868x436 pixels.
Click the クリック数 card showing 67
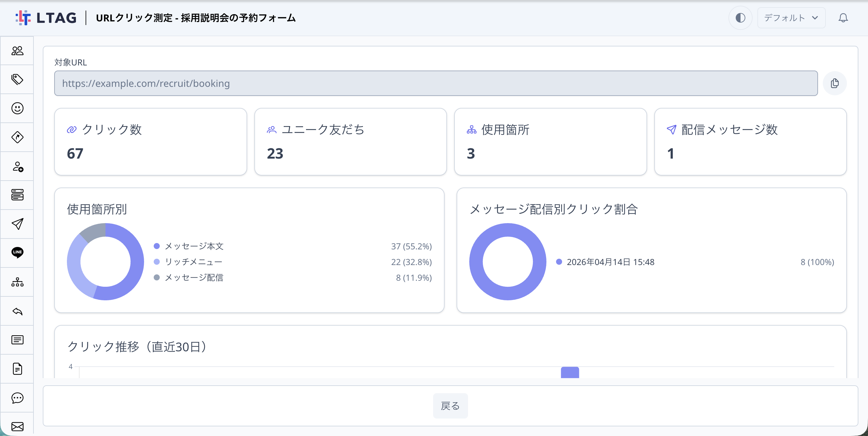tap(150, 142)
